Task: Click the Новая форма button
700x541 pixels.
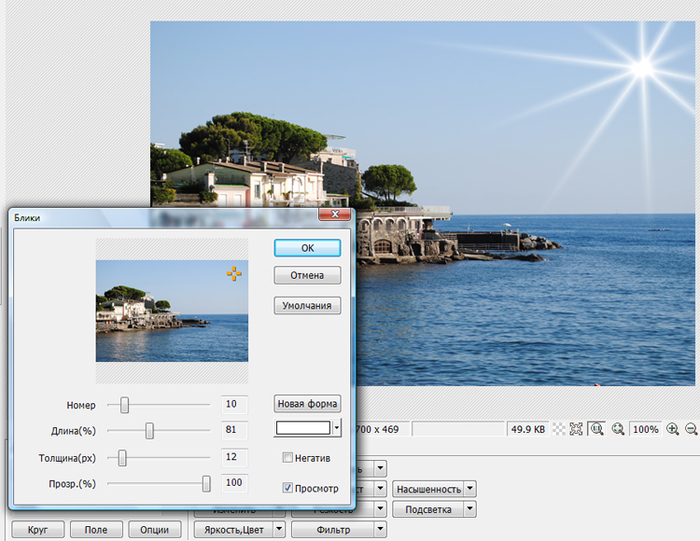Action: click(x=308, y=404)
